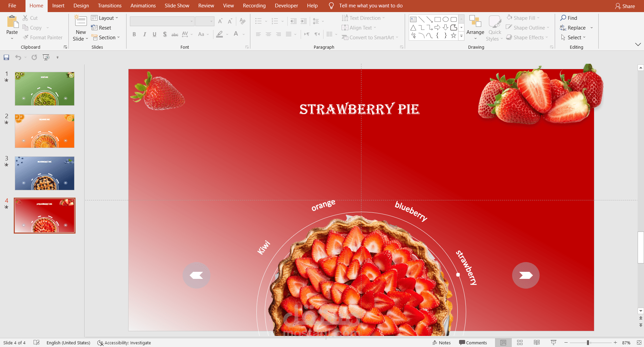Viewport: 644px width, 347px height.
Task: Toggle the Notes pane
Action: coord(442,343)
